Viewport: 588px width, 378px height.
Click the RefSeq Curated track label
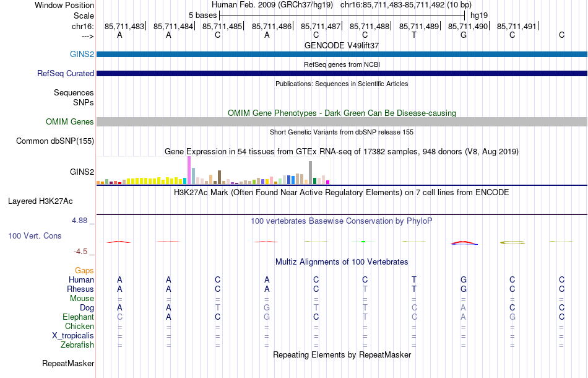pos(66,73)
